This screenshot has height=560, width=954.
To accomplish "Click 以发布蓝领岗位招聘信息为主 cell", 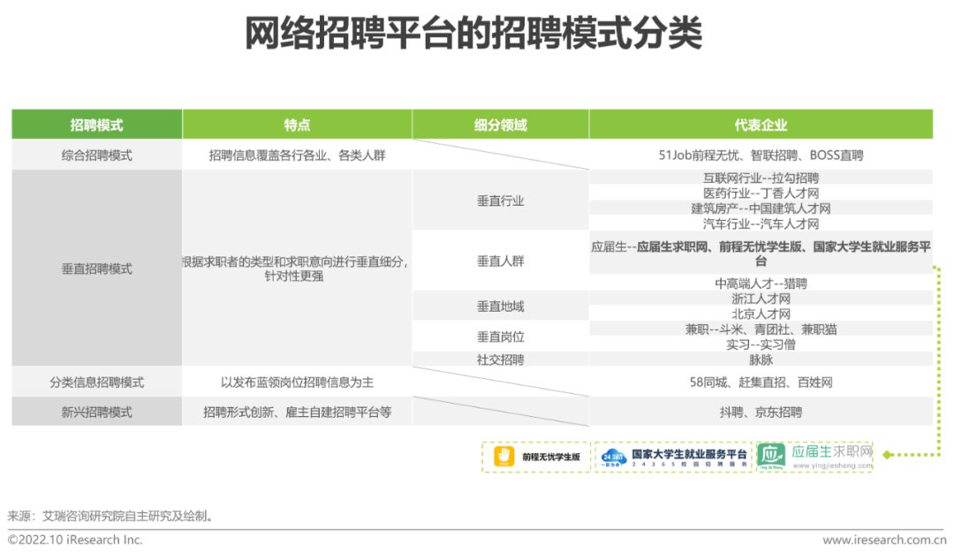I will (x=297, y=382).
